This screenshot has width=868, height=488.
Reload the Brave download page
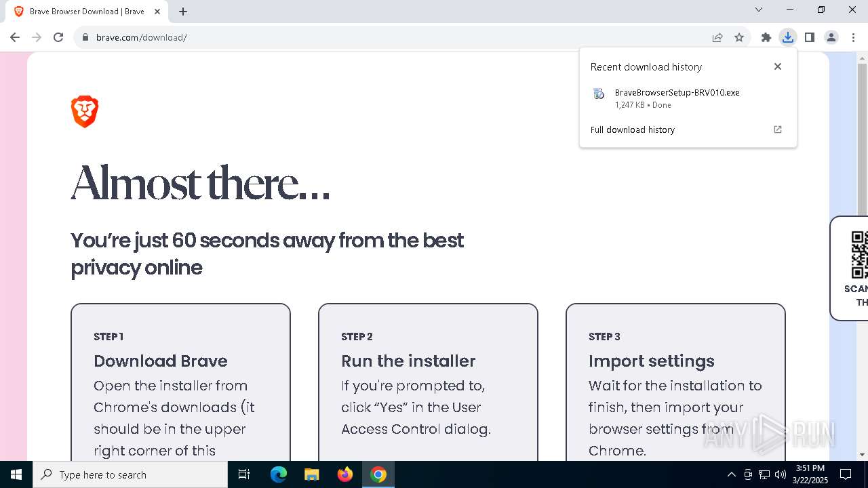58,37
